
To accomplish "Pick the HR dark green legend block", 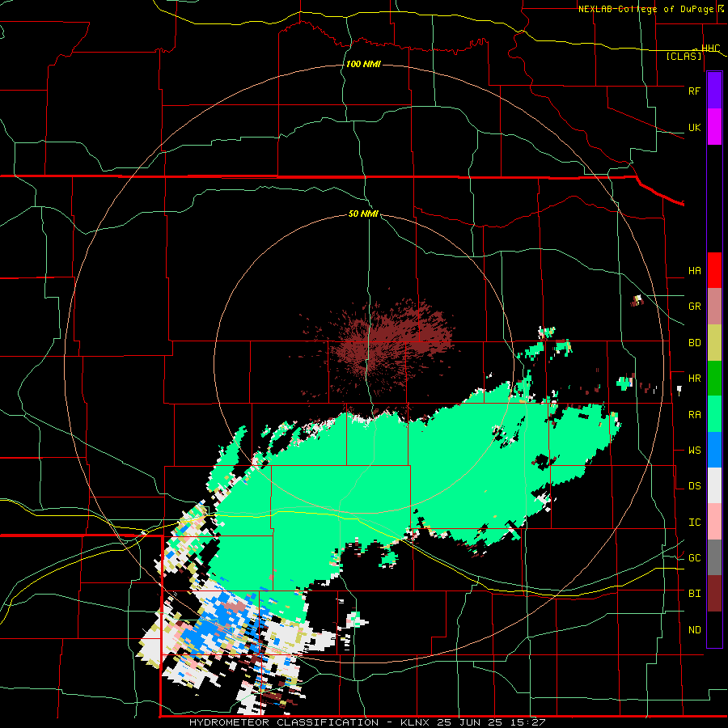I will coord(714,379).
